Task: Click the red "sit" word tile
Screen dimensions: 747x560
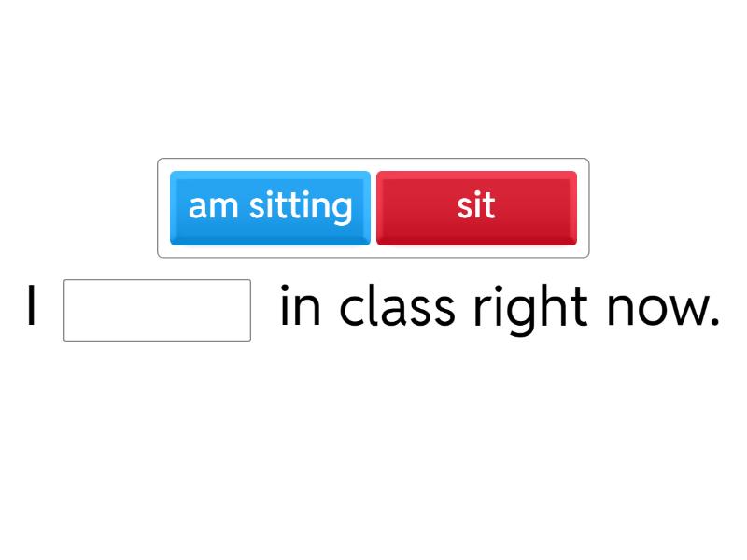Action: pos(476,207)
